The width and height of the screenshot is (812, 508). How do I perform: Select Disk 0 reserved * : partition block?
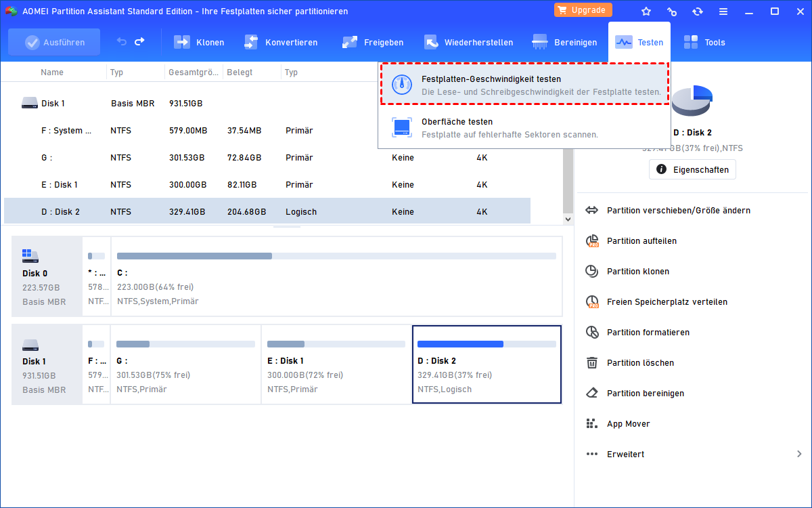pos(96,276)
